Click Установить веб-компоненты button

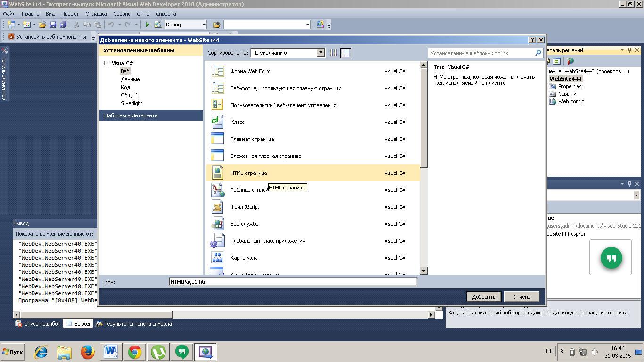point(47,36)
